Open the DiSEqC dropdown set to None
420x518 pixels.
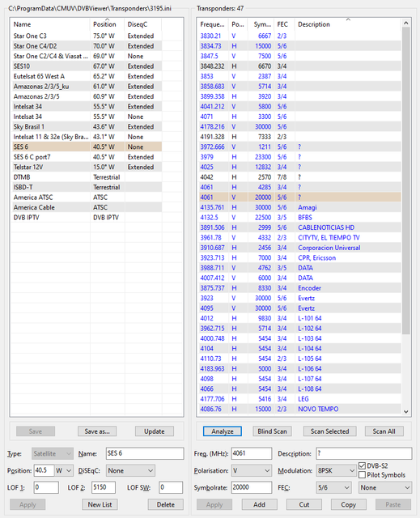click(130, 470)
